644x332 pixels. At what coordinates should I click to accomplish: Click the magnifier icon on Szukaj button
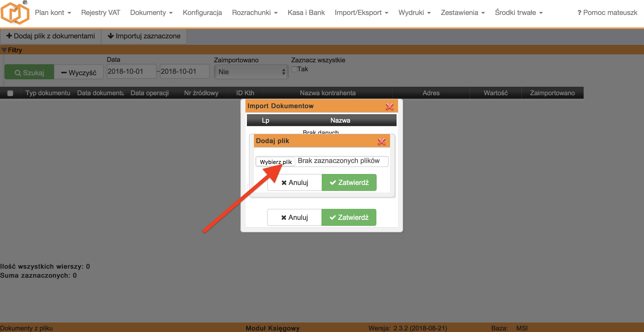pyautogui.click(x=18, y=73)
